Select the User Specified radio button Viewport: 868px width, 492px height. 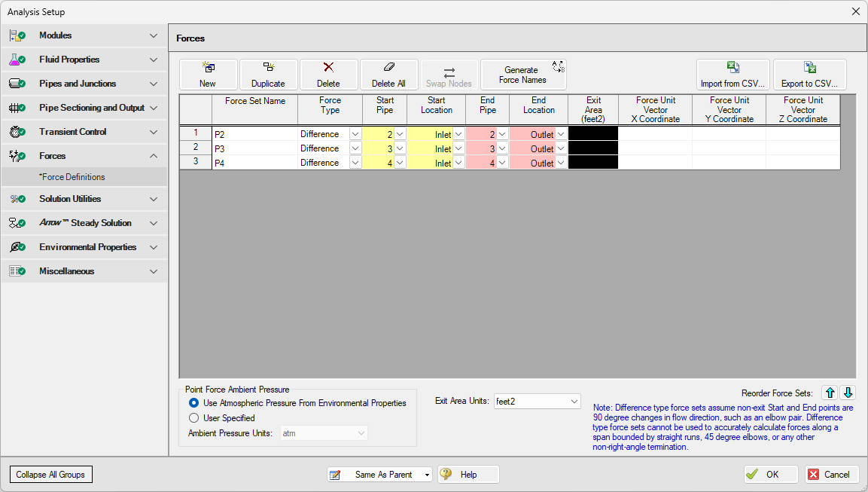tap(193, 417)
